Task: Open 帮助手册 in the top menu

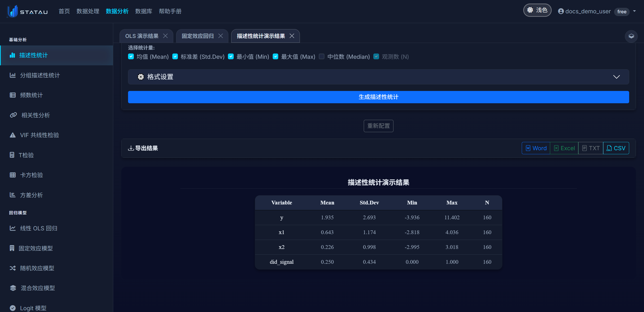Action: click(170, 11)
